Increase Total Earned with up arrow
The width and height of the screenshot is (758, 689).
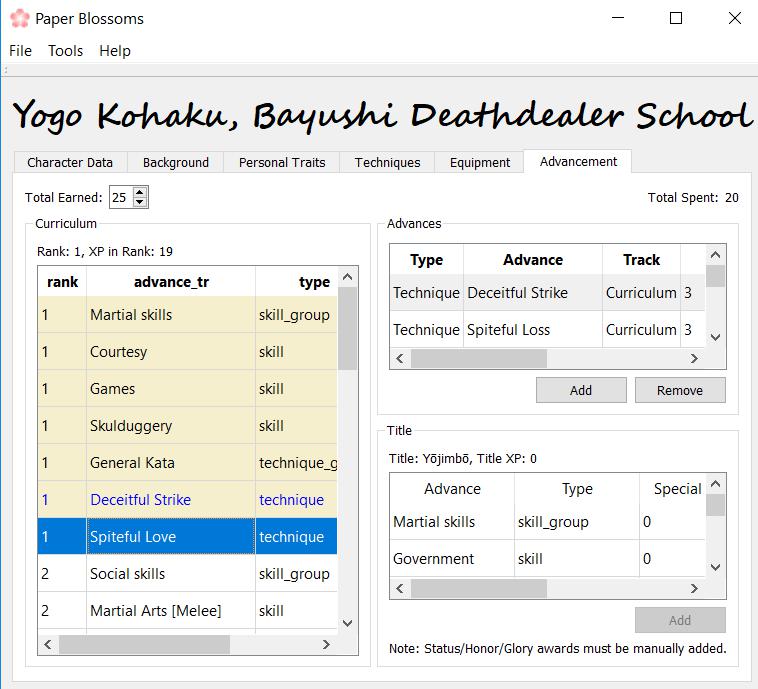[x=140, y=192]
